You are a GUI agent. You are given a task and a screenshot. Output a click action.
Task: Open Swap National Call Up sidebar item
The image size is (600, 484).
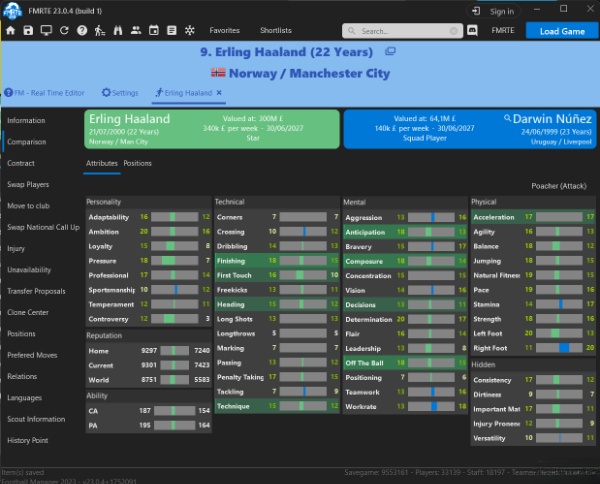point(43,227)
